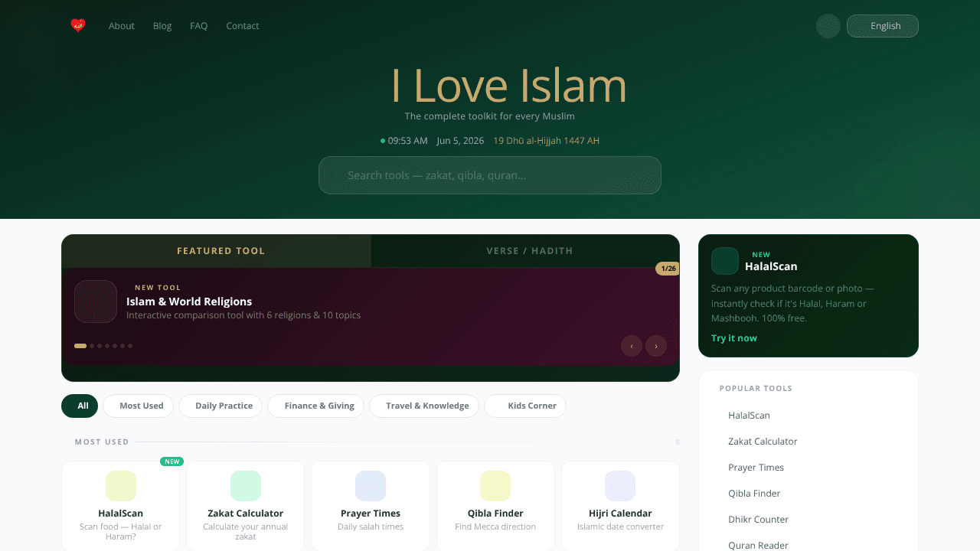Click the Islam & World Religions icon

click(x=96, y=302)
